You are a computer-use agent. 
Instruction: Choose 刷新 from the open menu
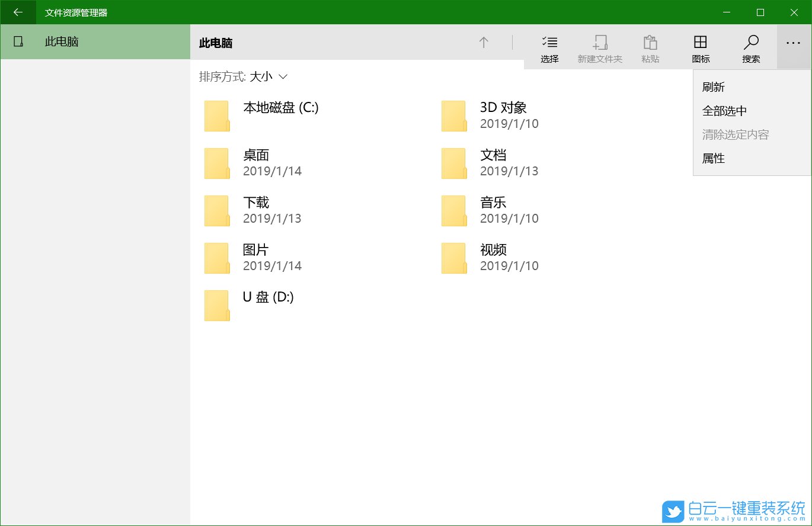tap(713, 87)
